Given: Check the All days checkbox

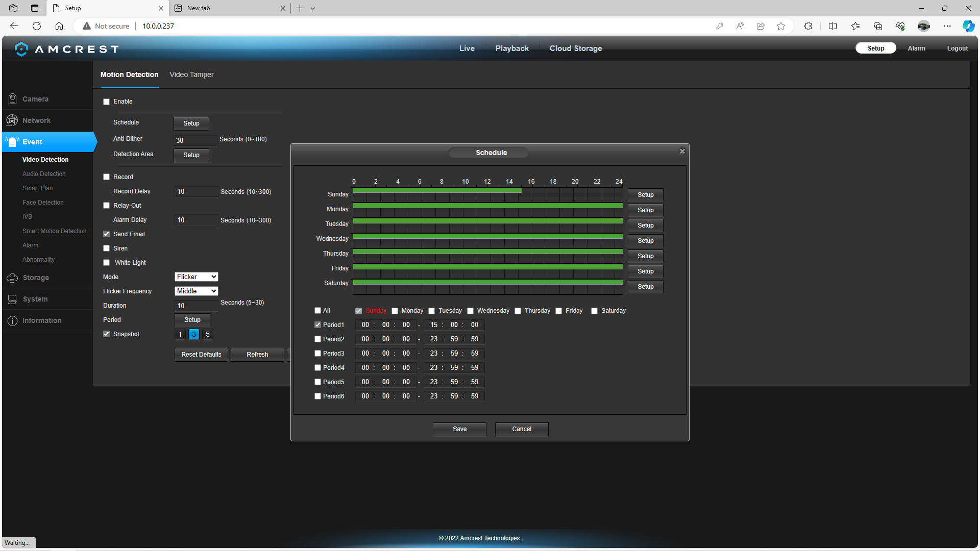Looking at the screenshot, I should click(318, 311).
